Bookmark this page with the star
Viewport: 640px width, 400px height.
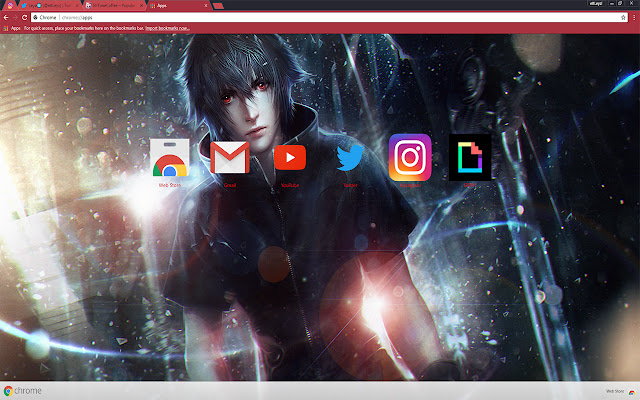tap(623, 18)
